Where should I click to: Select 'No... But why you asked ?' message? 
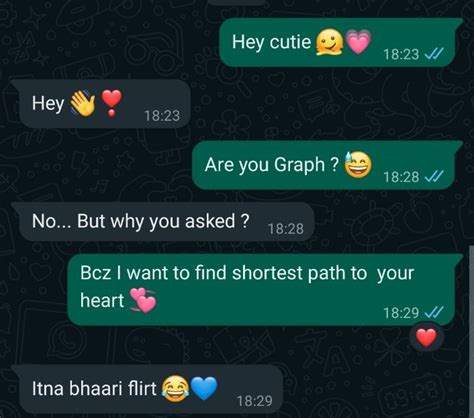[x=163, y=222]
